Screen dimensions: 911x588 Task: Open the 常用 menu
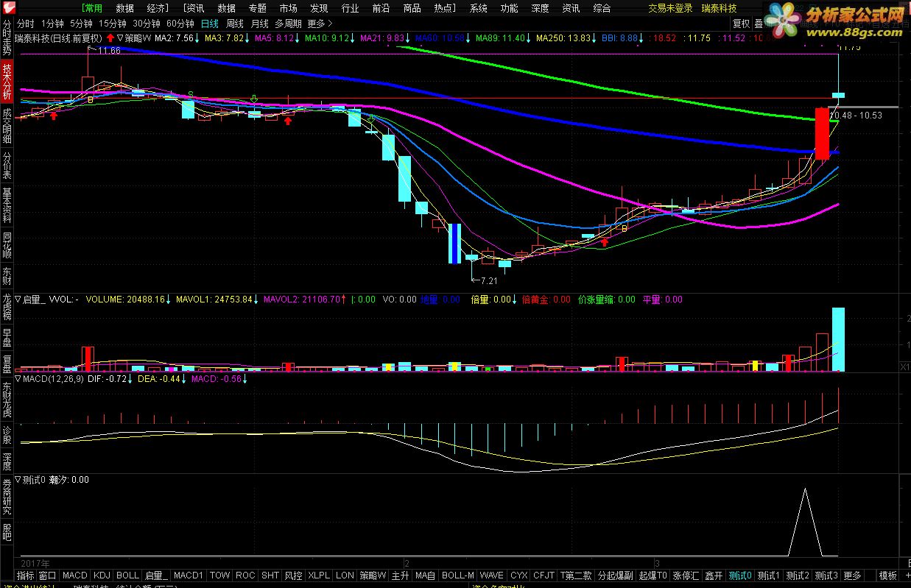[93, 8]
